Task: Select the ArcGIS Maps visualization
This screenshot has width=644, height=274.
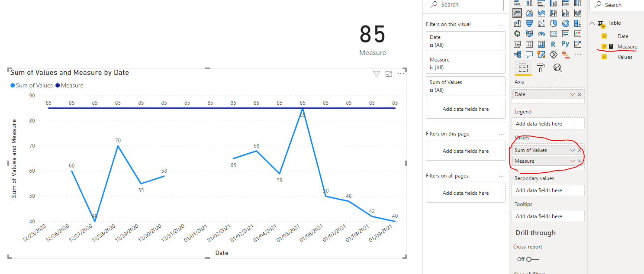Action: click(541, 55)
